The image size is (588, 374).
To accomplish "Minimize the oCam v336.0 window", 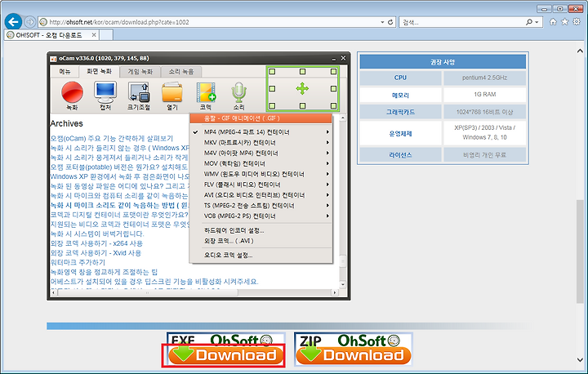I will tap(334, 59).
